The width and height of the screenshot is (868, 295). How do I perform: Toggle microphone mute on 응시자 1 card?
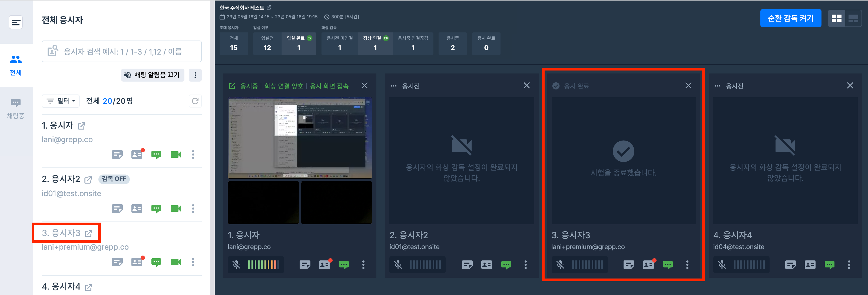(x=237, y=265)
